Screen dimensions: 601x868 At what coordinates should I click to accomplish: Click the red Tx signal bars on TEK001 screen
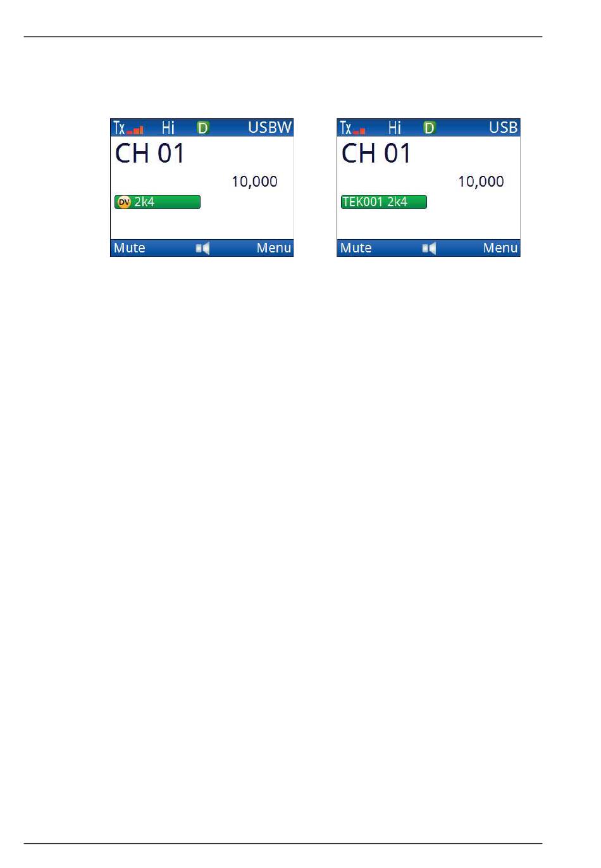click(359, 131)
